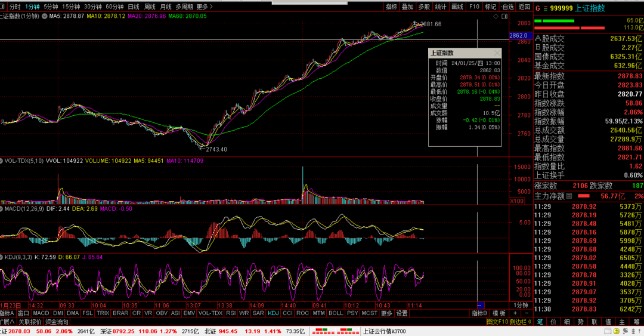The width and height of the screenshot is (644, 336).
Task: Select the 势 trend tab
Action: click(x=581, y=322)
